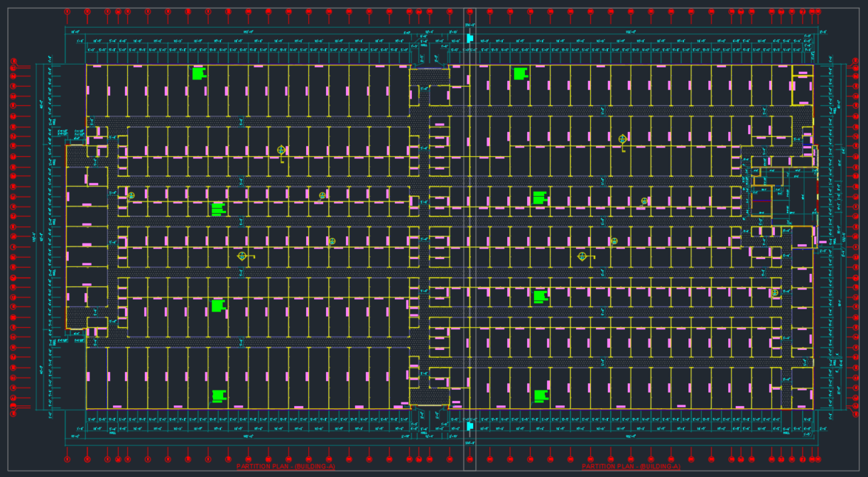Screen dimensions: 868x477
Task: Click the green block in right plan's bottom row
Action: pyautogui.click(x=541, y=396)
